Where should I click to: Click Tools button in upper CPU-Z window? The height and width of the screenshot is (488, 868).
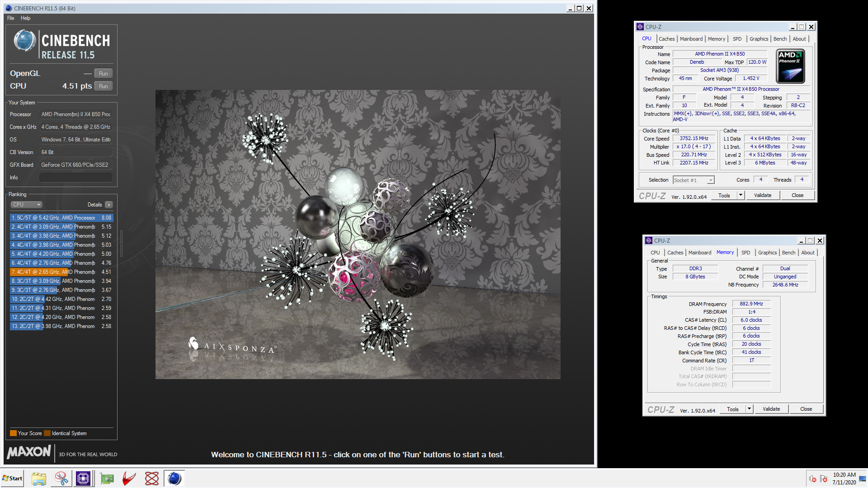724,196
